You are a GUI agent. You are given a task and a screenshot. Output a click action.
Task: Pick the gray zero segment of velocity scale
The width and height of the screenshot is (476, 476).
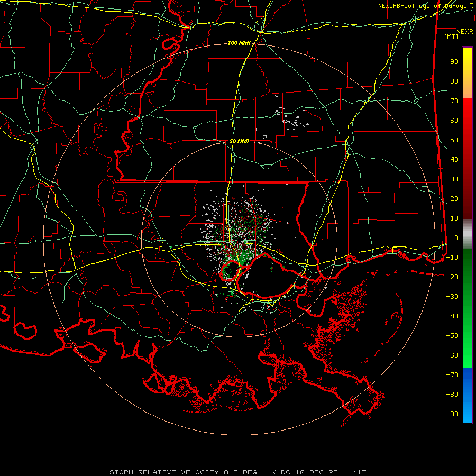pyautogui.click(x=467, y=234)
